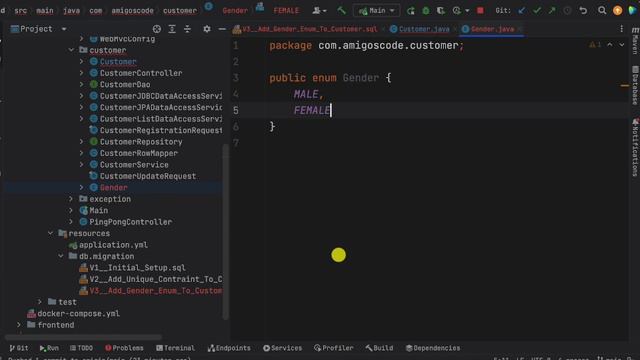This screenshot has width=640, height=360.
Task: Open the Services tool window tab
Action: (x=283, y=348)
